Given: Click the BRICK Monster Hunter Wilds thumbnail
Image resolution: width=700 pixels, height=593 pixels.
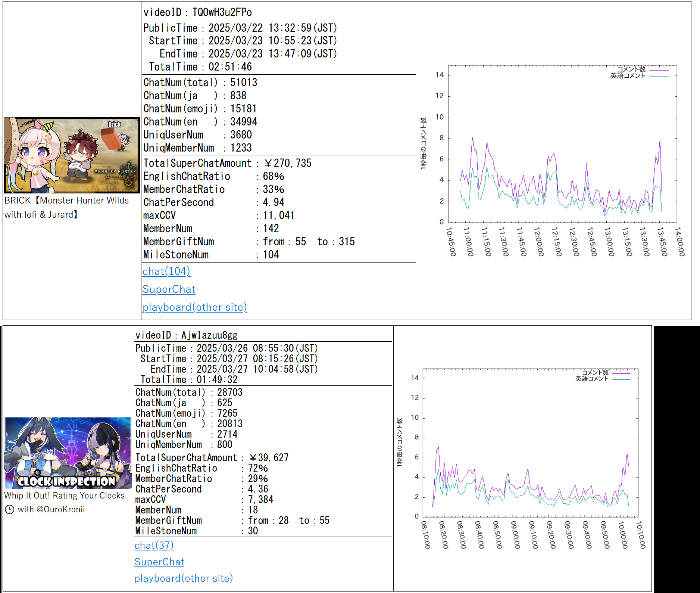Looking at the screenshot, I should (72, 155).
